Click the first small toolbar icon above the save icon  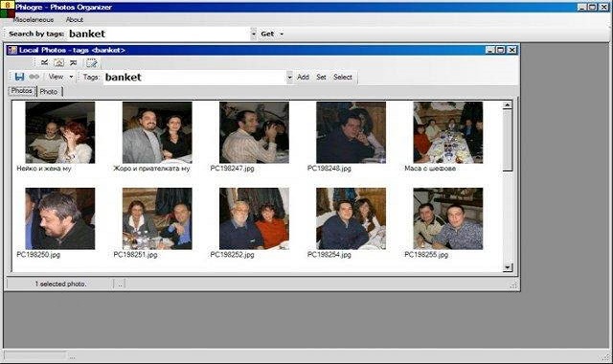(45, 62)
